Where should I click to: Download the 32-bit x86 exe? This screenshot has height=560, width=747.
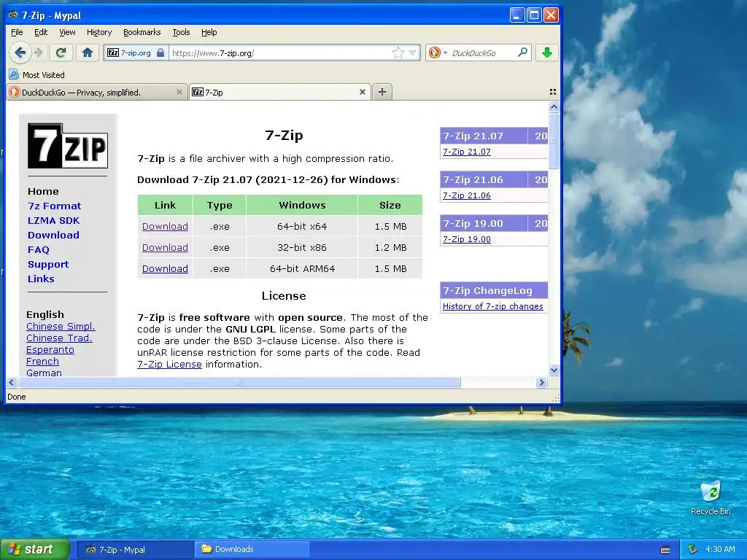(x=165, y=247)
